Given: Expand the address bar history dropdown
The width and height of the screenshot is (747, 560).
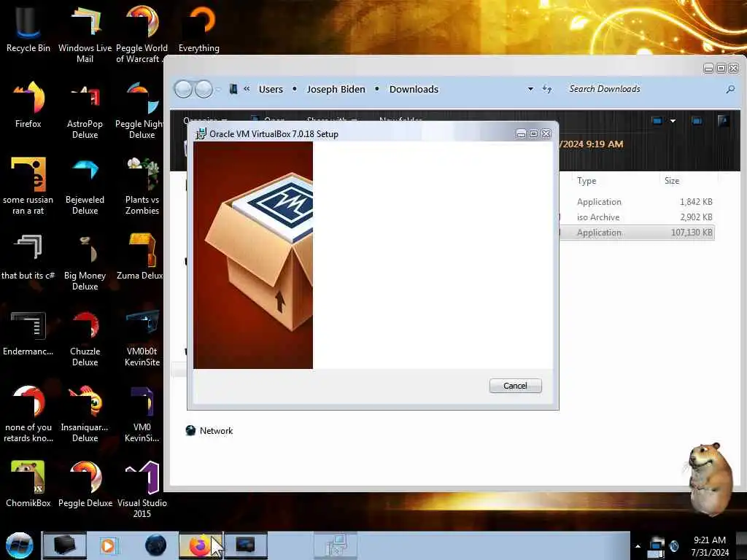Looking at the screenshot, I should click(x=530, y=89).
